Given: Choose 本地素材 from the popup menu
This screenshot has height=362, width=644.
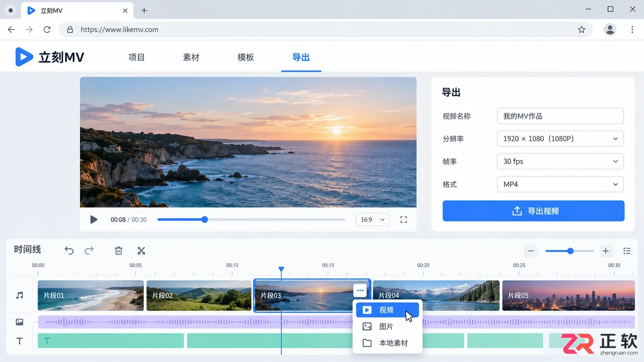Looking at the screenshot, I should pos(387,343).
